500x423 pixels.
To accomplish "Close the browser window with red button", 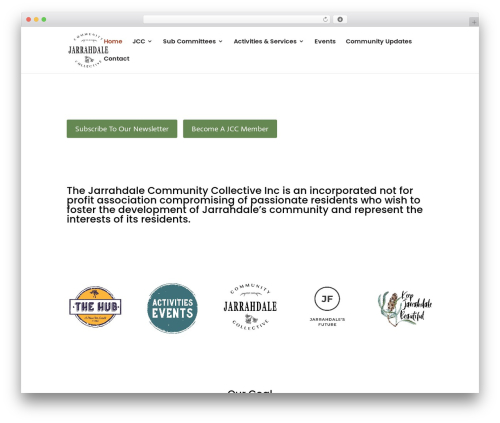I will pyautogui.click(x=29, y=19).
